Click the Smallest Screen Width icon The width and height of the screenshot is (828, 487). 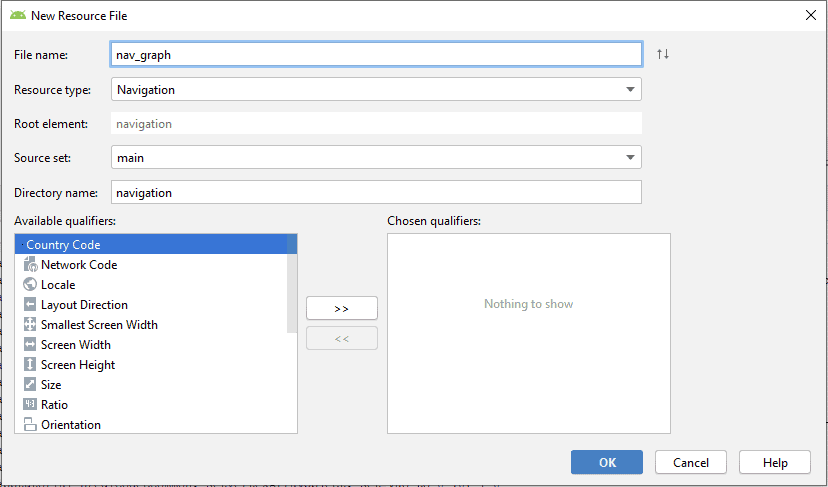30,325
